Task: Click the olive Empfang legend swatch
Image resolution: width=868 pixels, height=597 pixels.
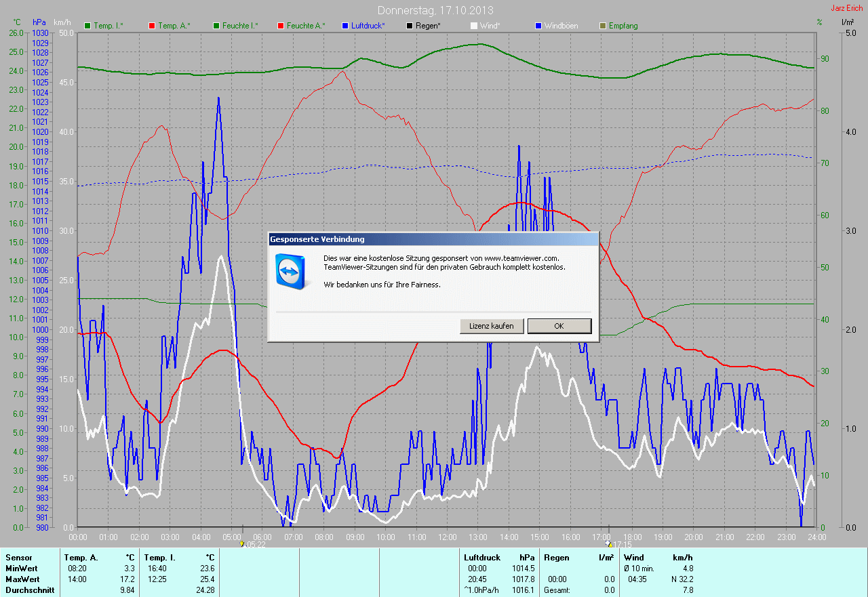Action: tap(603, 26)
